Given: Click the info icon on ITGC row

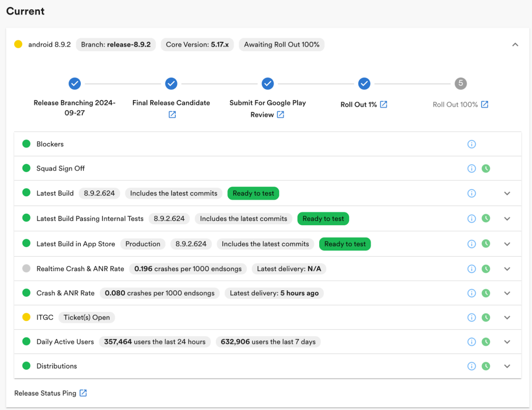Looking at the screenshot, I should 471,317.
